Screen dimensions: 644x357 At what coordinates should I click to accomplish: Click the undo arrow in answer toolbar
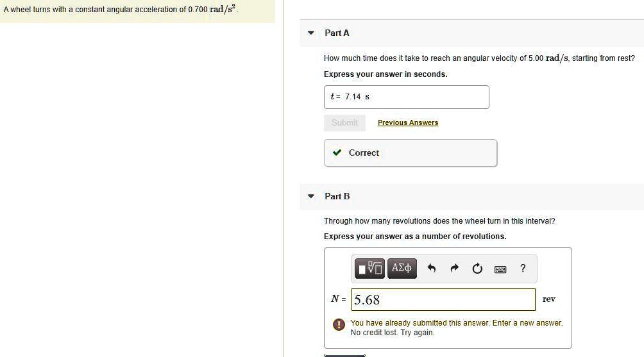click(432, 269)
